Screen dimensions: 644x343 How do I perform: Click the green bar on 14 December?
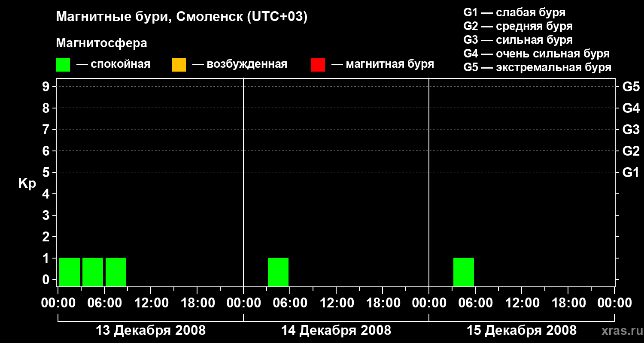coord(278,272)
